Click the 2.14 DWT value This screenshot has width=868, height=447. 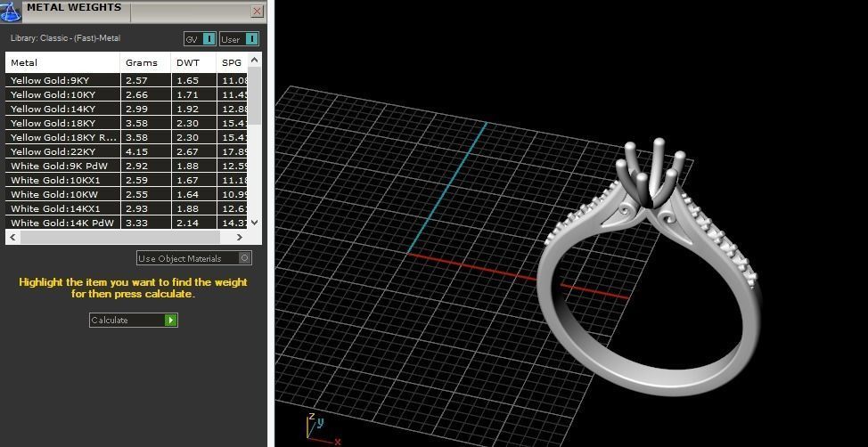click(x=187, y=223)
